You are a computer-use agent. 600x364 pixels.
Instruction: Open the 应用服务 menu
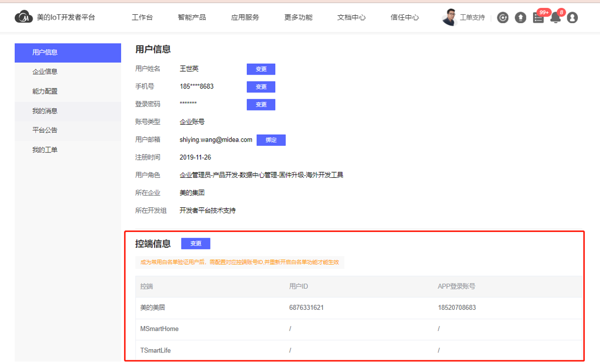click(245, 17)
